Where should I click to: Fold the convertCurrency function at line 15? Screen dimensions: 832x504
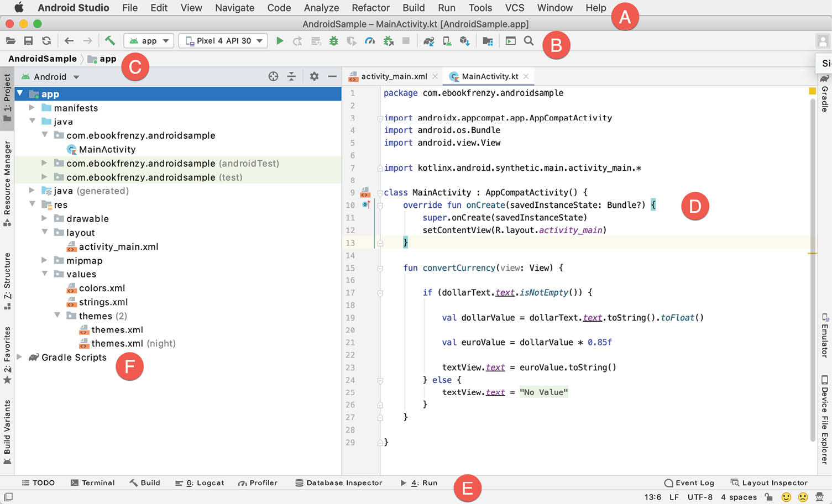click(380, 268)
